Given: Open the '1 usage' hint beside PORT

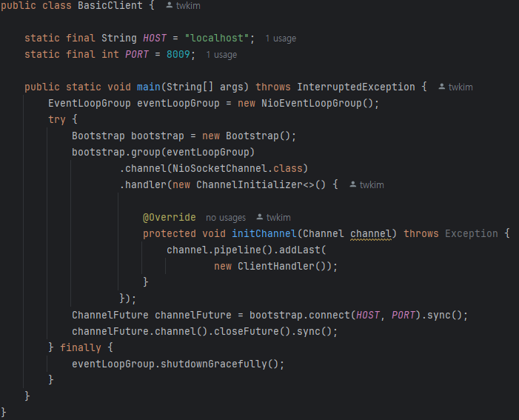Looking at the screenshot, I should coord(221,55).
